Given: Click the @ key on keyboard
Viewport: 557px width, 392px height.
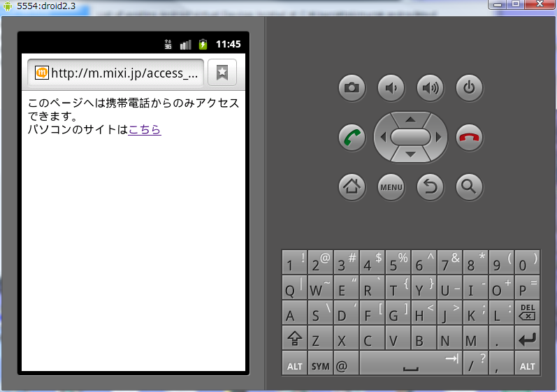Looking at the screenshot, I should (x=346, y=363).
